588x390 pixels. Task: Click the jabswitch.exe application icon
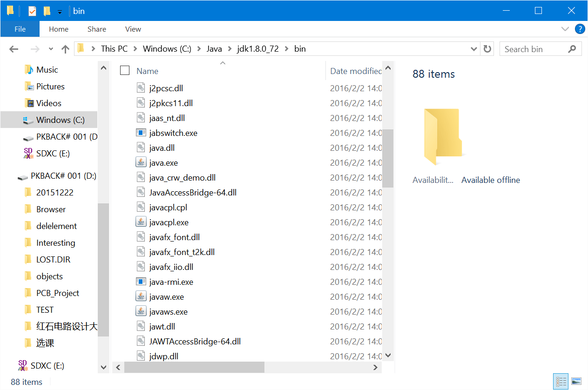141,133
